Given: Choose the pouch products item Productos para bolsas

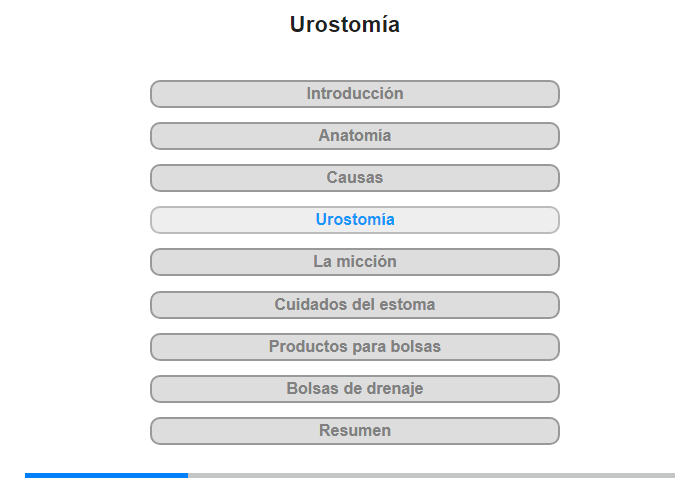Looking at the screenshot, I should [x=354, y=346].
